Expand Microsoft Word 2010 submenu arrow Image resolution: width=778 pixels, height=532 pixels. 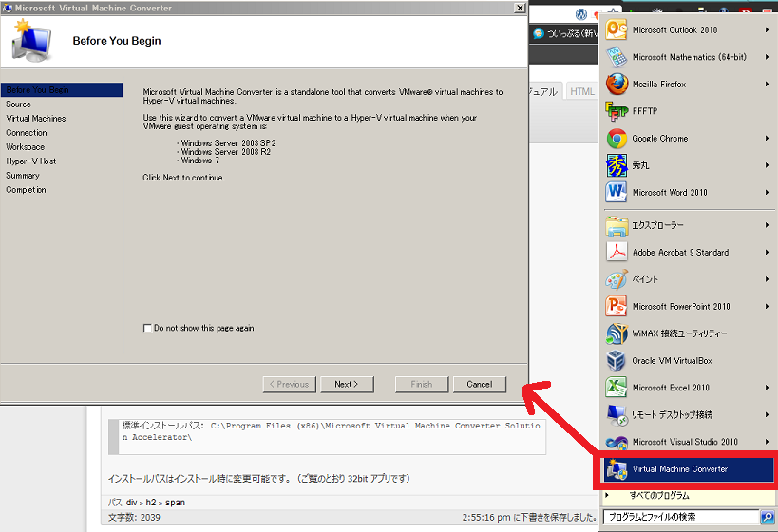pos(767,193)
